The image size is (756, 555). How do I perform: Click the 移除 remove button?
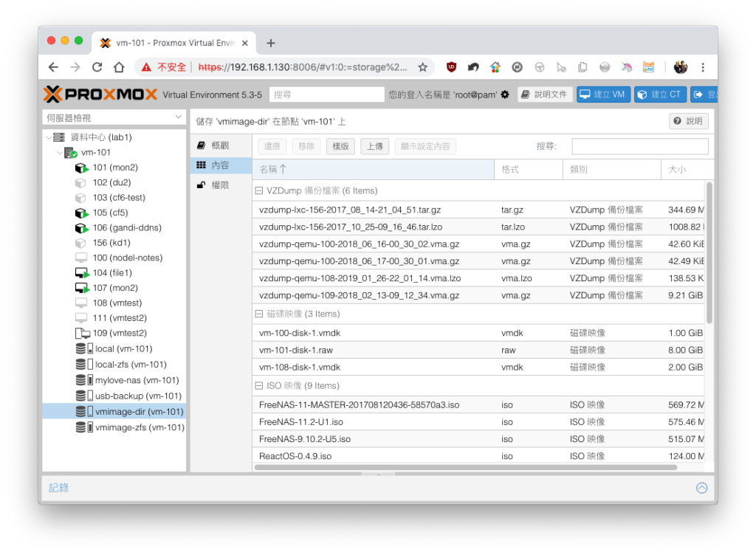(x=306, y=146)
